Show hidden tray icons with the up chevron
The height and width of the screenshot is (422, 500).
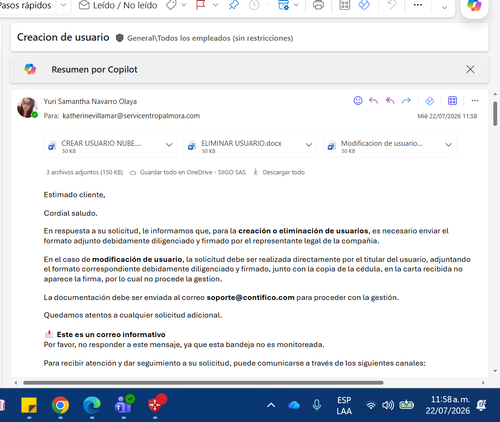coord(271,405)
